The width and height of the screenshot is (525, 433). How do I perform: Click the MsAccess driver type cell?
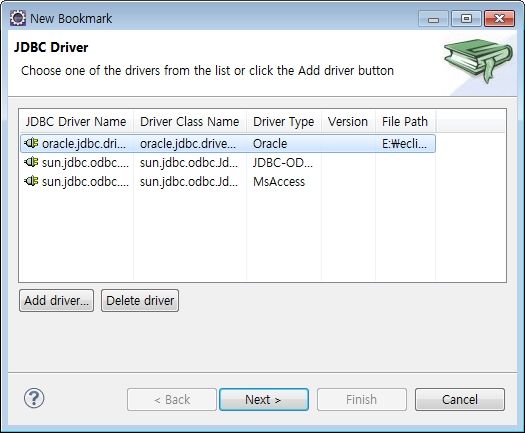[279, 182]
